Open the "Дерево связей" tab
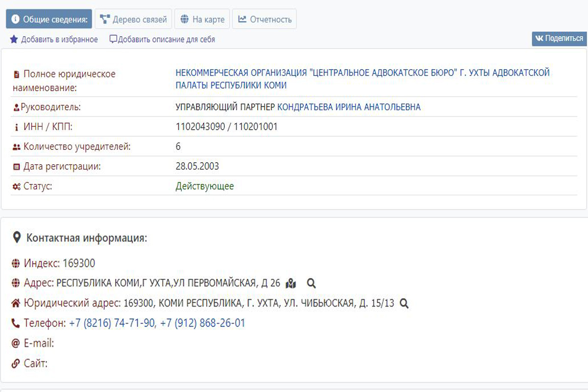Image resolution: width=588 pixels, height=392 pixels. (x=133, y=20)
